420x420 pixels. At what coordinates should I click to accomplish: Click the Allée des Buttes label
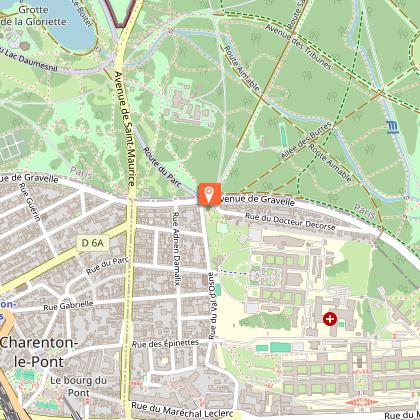pyautogui.click(x=306, y=140)
